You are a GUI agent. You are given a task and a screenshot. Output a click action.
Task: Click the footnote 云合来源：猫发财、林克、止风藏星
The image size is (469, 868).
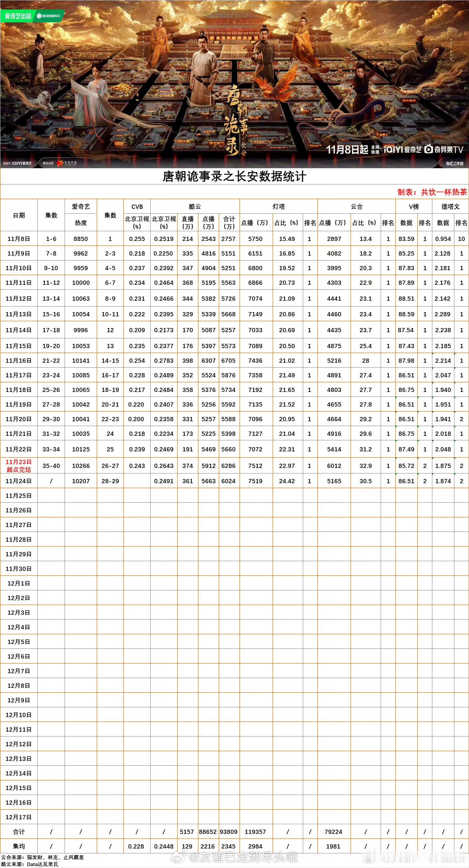pyautogui.click(x=43, y=857)
